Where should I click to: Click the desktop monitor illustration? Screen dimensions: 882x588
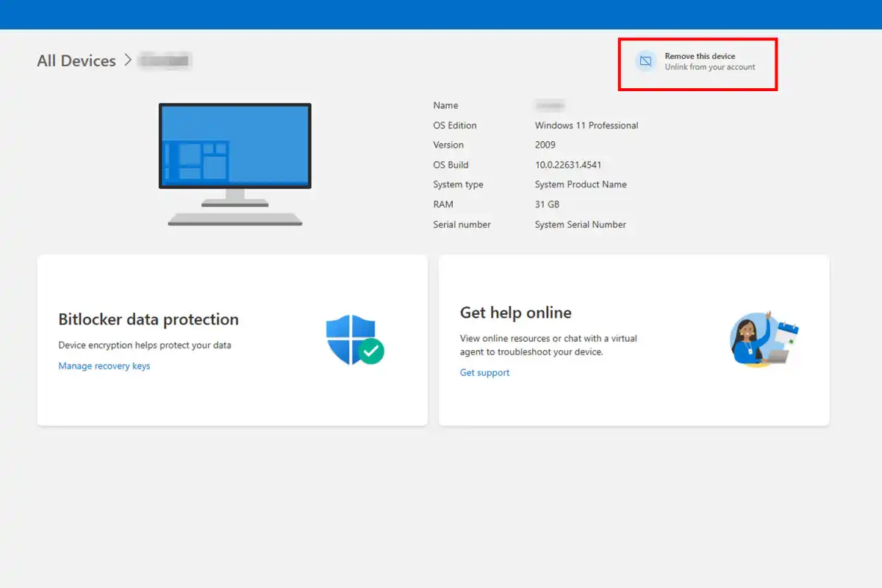[234, 164]
